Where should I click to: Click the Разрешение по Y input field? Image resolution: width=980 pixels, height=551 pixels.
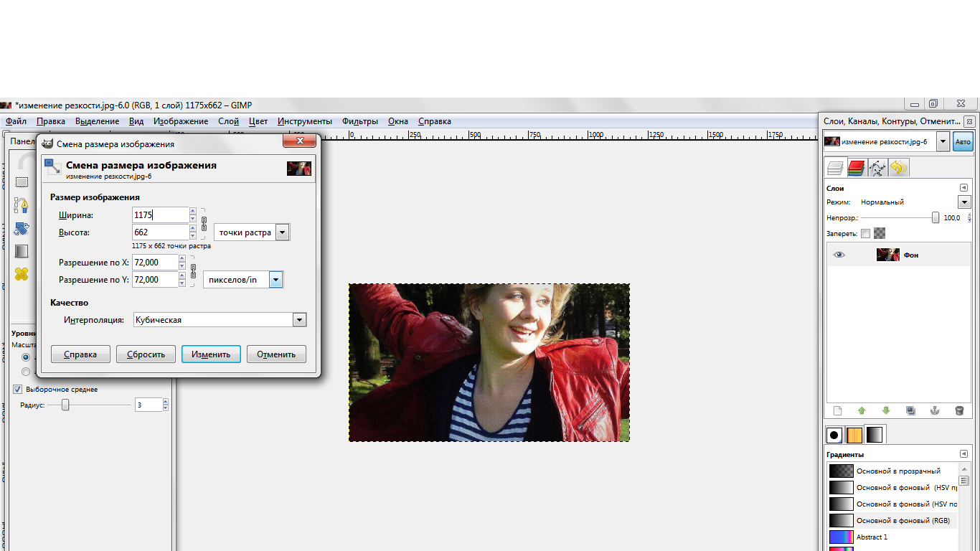click(155, 280)
